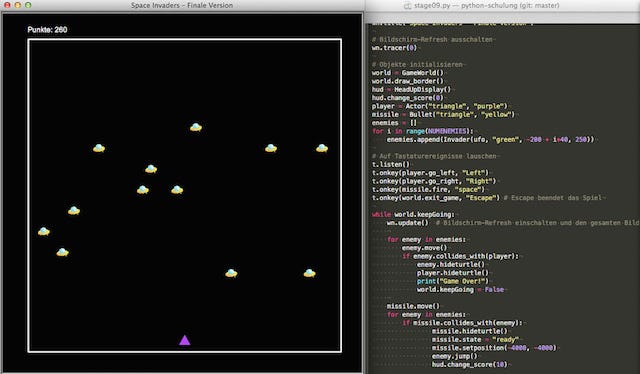Image resolution: width=640 pixels, height=374 pixels.
Task: Click the 'enemy.move()' line
Action: point(424,248)
